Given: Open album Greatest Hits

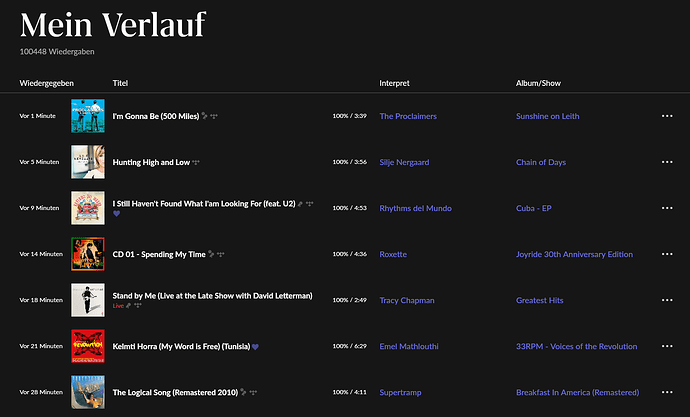Looking at the screenshot, I should click(540, 300).
